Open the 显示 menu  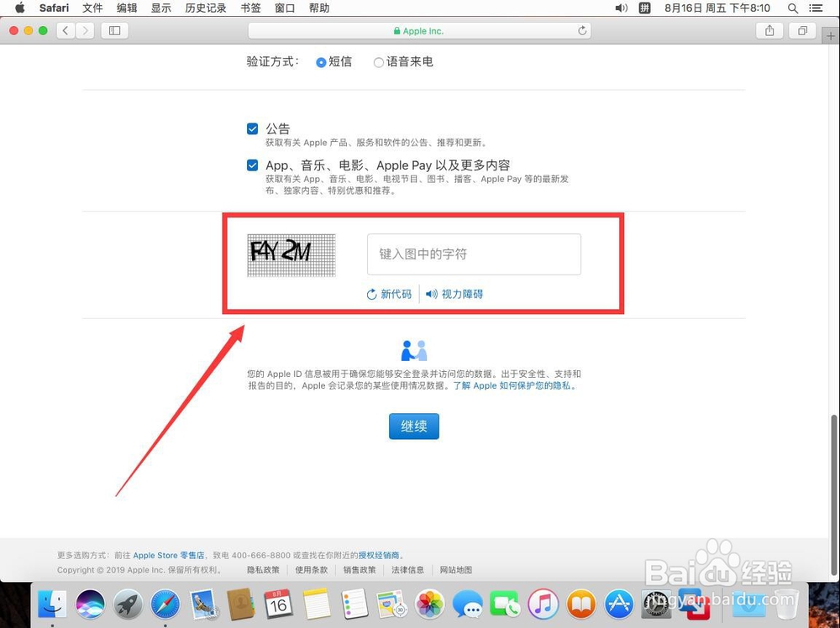[160, 8]
